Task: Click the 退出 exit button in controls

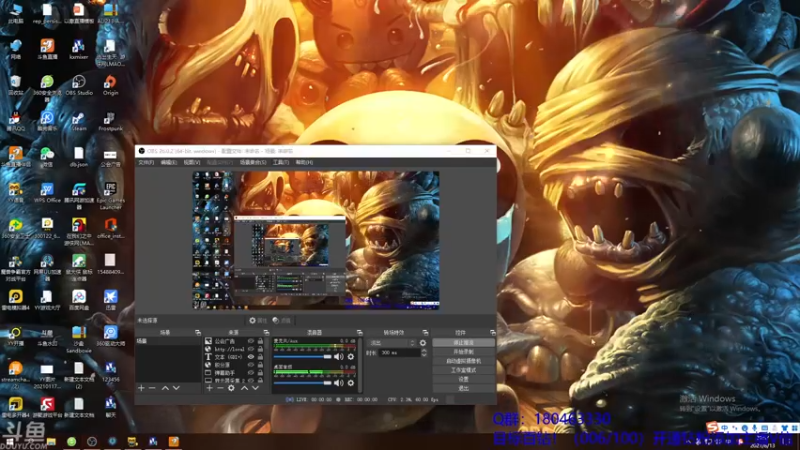Action: tap(463, 388)
